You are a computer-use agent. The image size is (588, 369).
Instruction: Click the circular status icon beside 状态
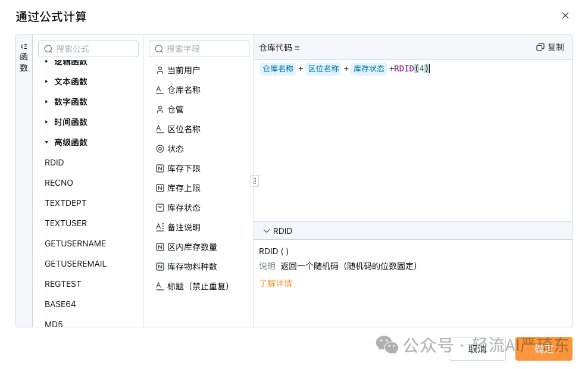pyautogui.click(x=159, y=149)
